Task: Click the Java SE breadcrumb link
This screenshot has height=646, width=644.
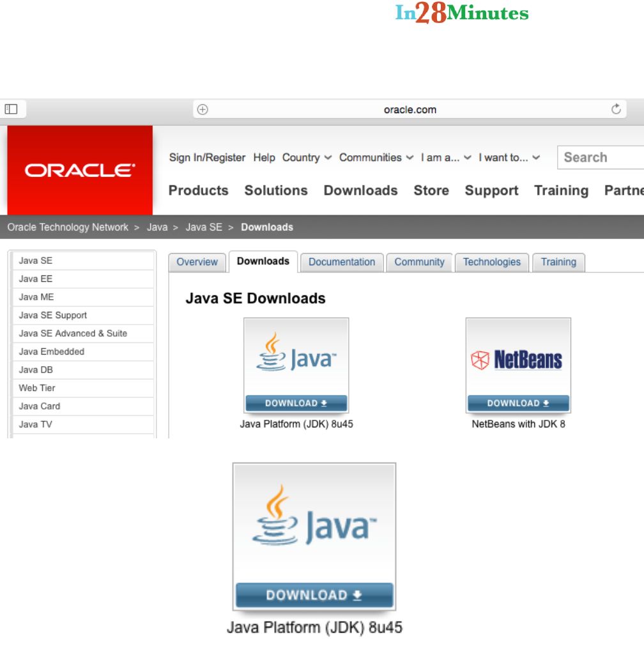Action: pyautogui.click(x=204, y=227)
